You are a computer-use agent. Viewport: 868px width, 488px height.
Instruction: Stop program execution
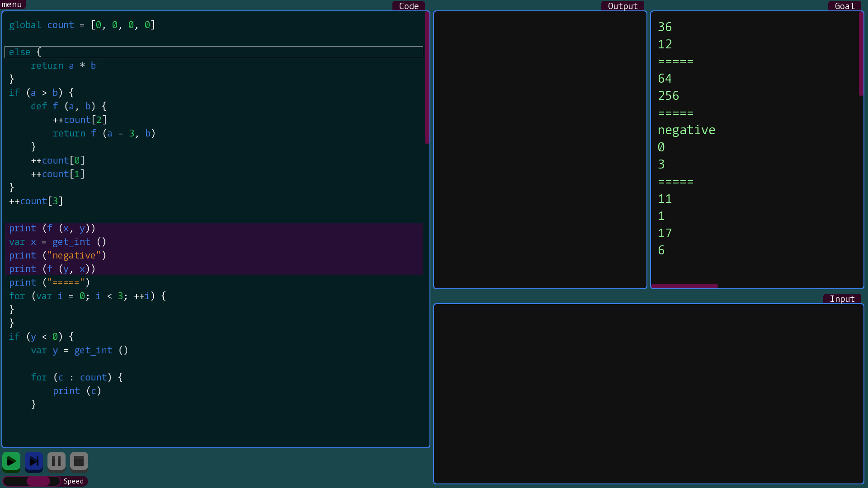[79, 461]
